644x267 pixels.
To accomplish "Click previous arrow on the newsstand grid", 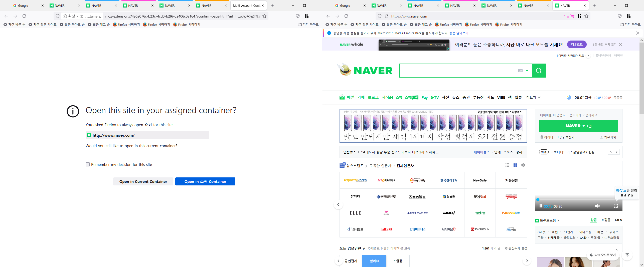I will pyautogui.click(x=338, y=204).
